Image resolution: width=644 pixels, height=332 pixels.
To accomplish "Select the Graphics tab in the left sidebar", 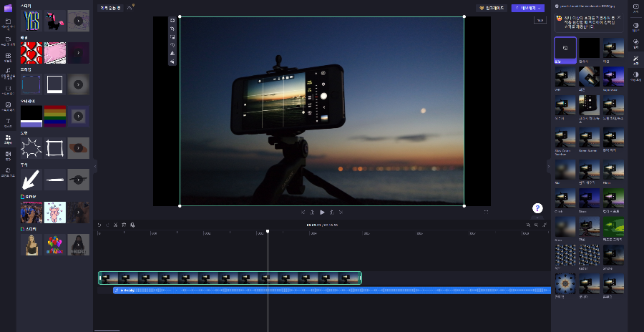I will [8, 140].
